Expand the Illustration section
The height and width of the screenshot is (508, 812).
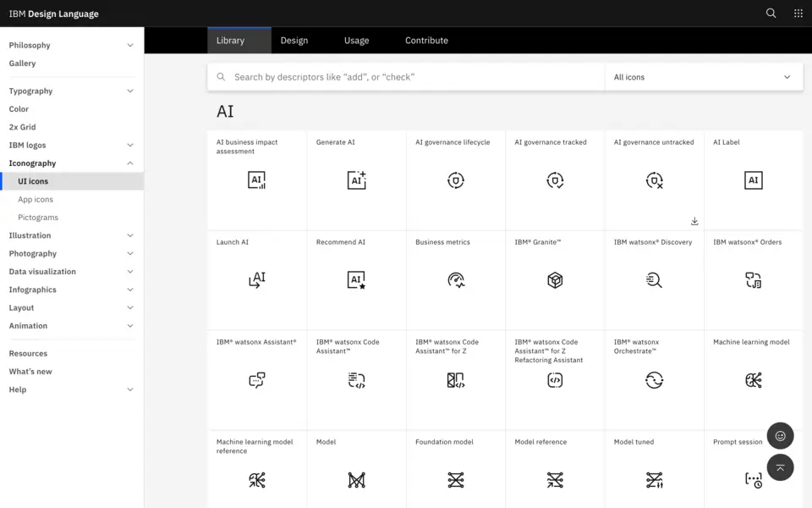coord(71,235)
